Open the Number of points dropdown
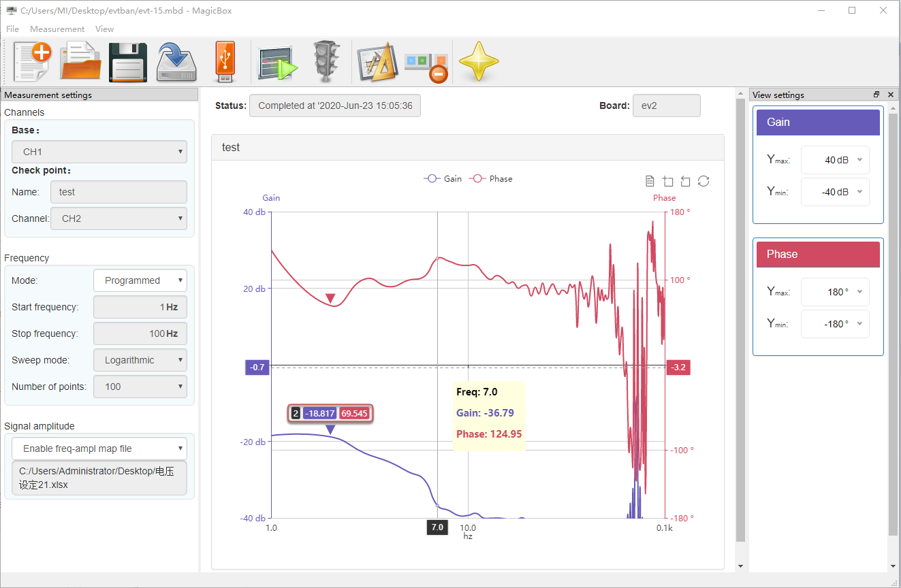The width and height of the screenshot is (901, 588). pos(140,387)
